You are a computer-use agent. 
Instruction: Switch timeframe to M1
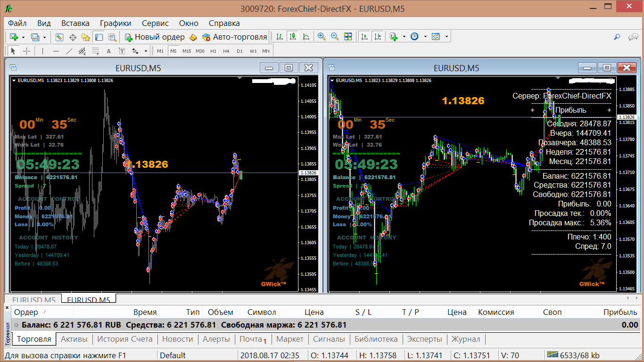pos(160,51)
